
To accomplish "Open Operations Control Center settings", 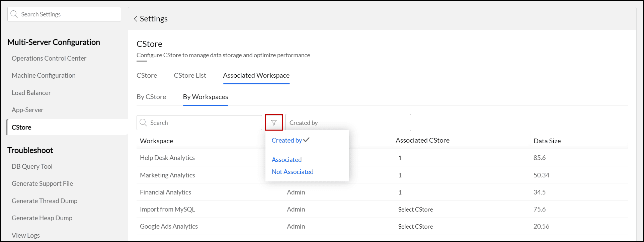I will [49, 59].
